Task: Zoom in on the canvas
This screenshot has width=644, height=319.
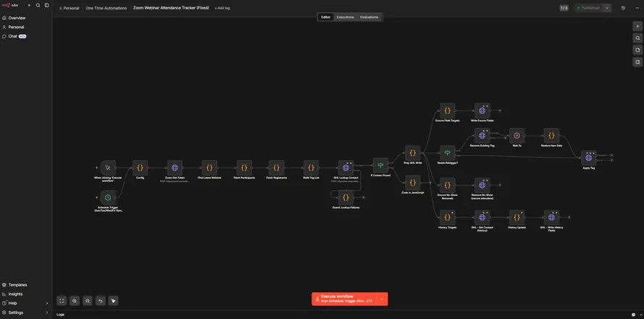Action: click(75, 301)
